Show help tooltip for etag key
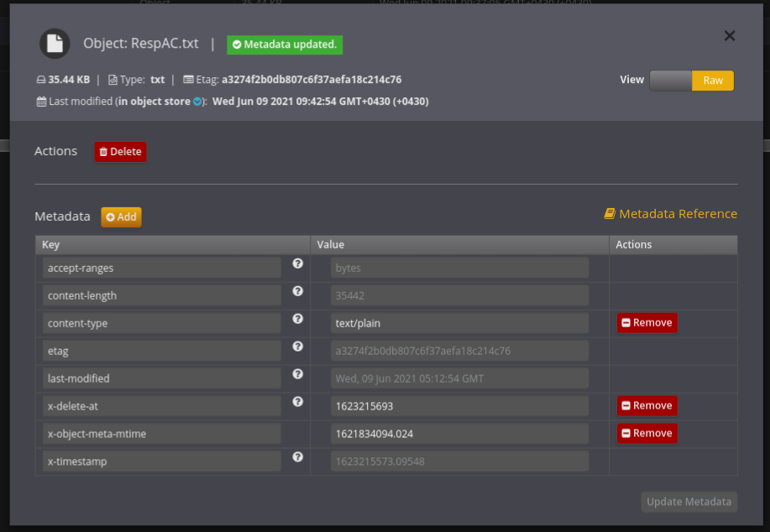The height and width of the screenshot is (532, 770). click(297, 347)
